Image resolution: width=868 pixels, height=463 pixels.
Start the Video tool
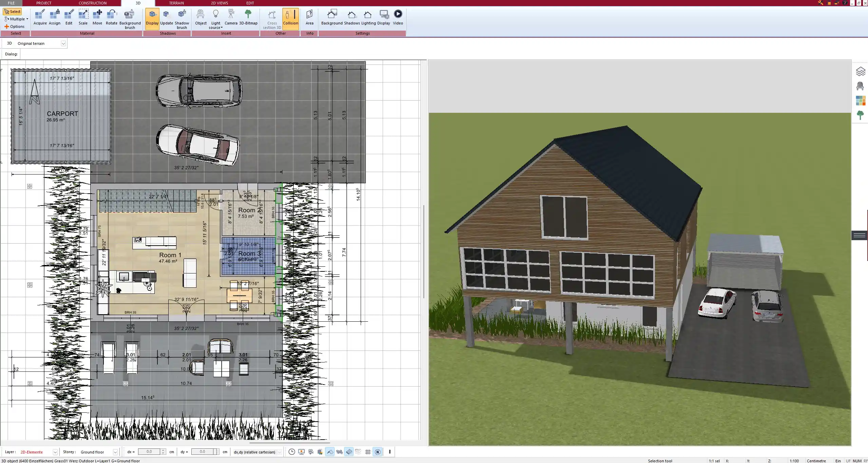[398, 17]
